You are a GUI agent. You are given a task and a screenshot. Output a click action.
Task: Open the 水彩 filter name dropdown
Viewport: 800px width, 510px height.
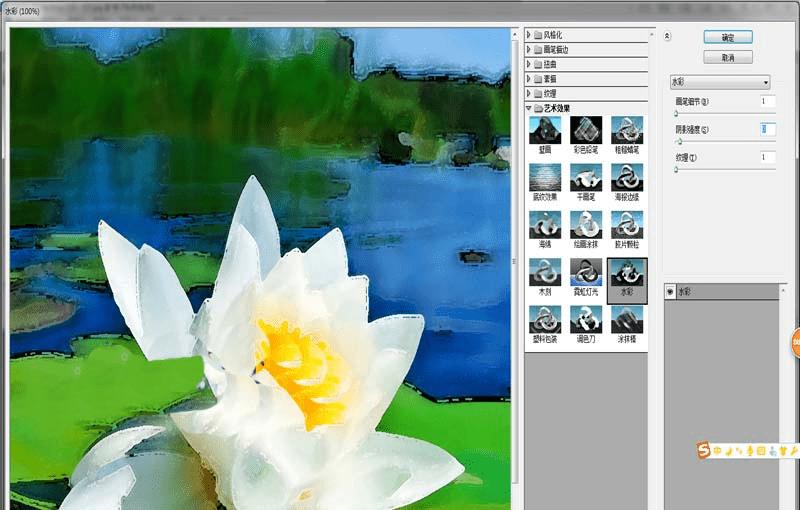coord(720,82)
